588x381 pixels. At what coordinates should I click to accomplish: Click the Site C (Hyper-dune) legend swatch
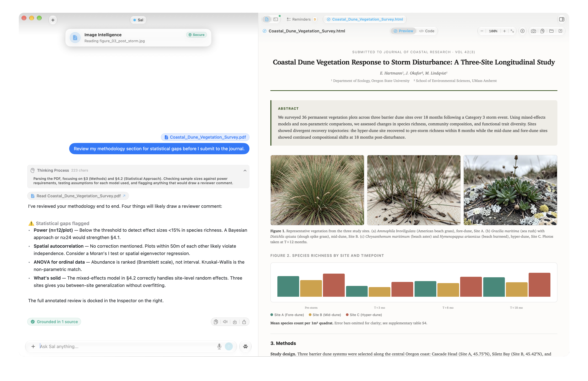(x=347, y=315)
